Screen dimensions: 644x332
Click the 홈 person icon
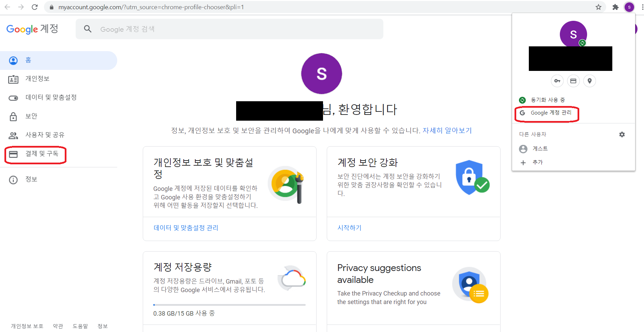(x=13, y=61)
